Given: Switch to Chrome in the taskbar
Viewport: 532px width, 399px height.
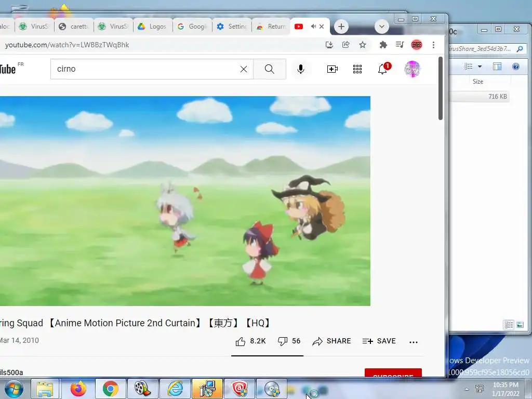Looking at the screenshot, I should point(110,389).
